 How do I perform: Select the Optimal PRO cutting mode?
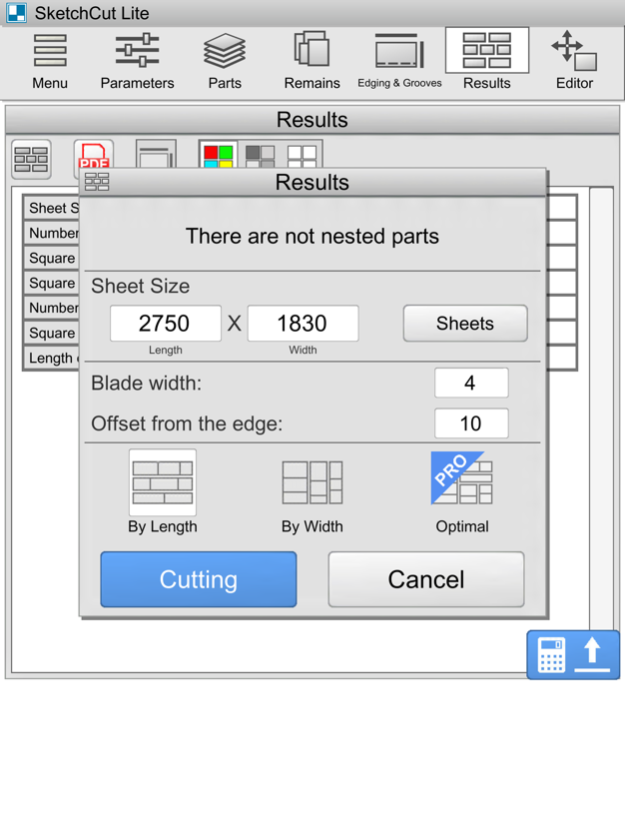point(462,492)
